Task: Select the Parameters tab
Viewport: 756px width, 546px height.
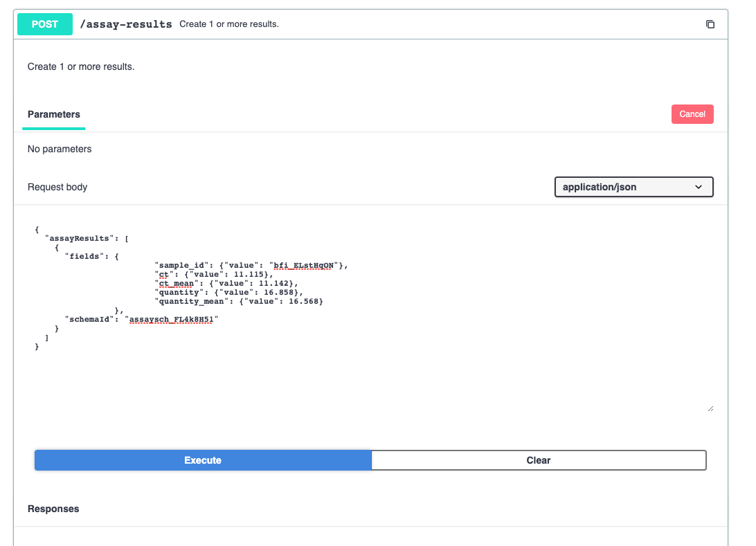Action: 53,114
